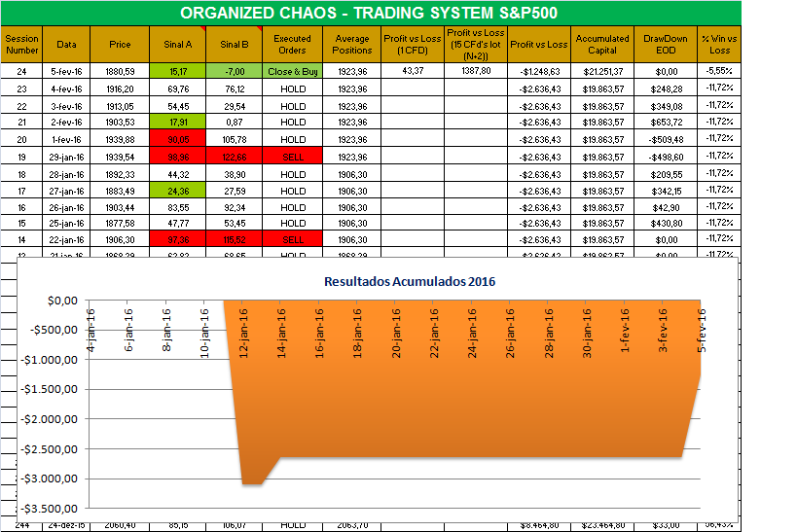Click the 'ORGANIZED CHAOS - TRADING SYSTEM S&P500' title banner
Viewport: 797px width, 532px height.
[371, 13]
